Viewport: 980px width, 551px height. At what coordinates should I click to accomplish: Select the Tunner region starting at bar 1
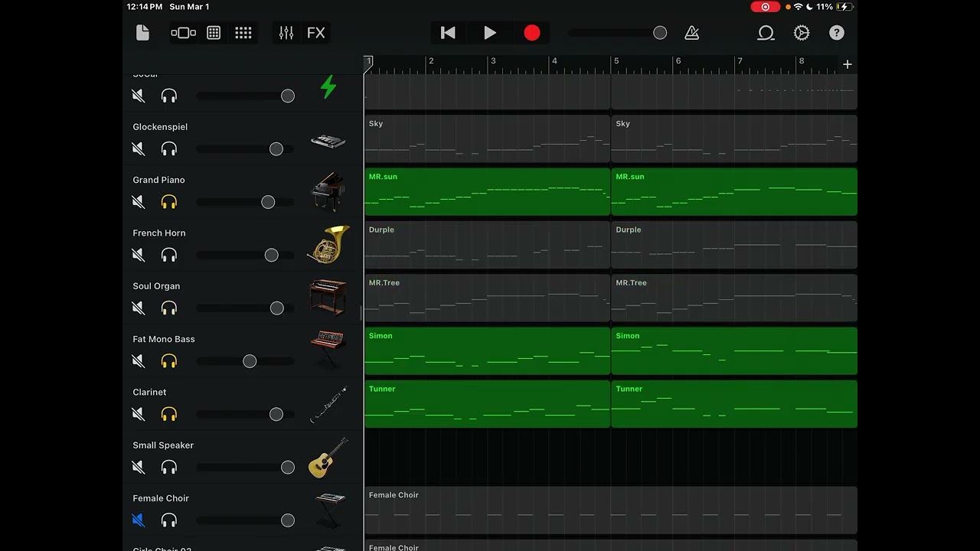coord(488,404)
